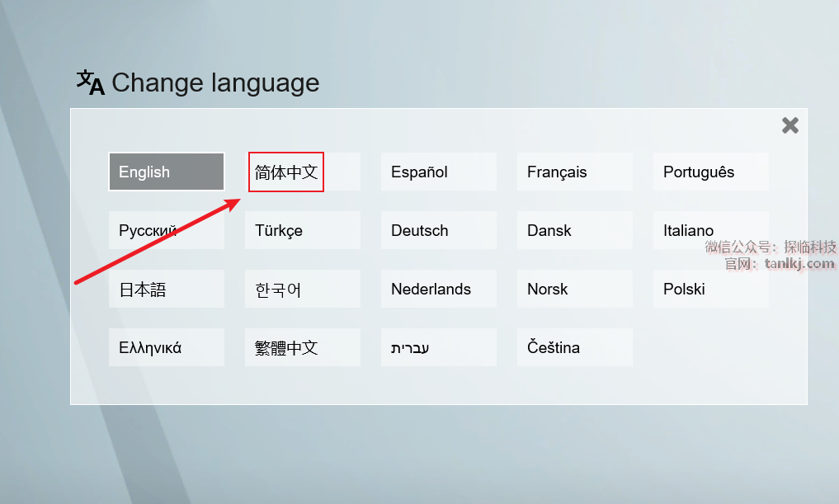Select the Deutsch language option
This screenshot has height=504, width=839.
(438, 230)
